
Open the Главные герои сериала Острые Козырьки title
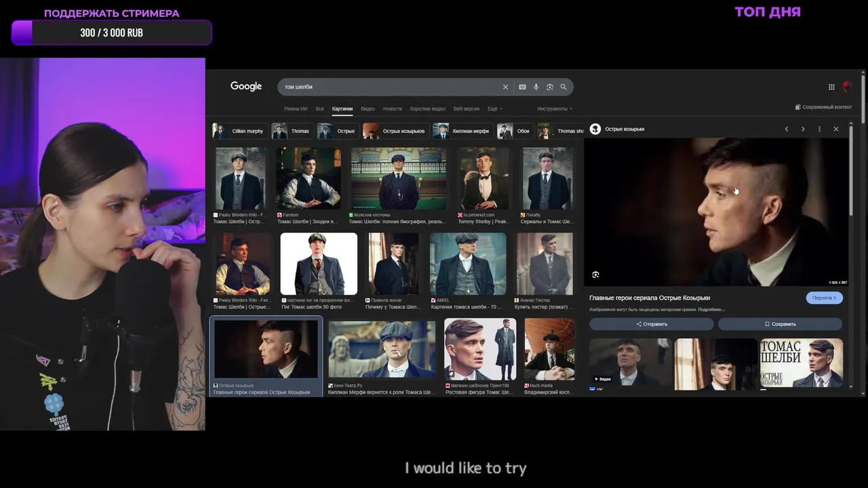[x=650, y=298]
